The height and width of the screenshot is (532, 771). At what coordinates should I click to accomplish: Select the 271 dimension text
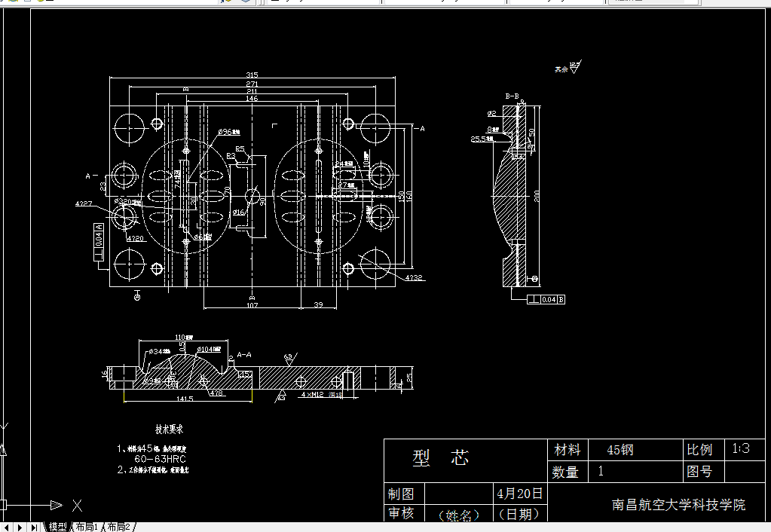(x=252, y=84)
